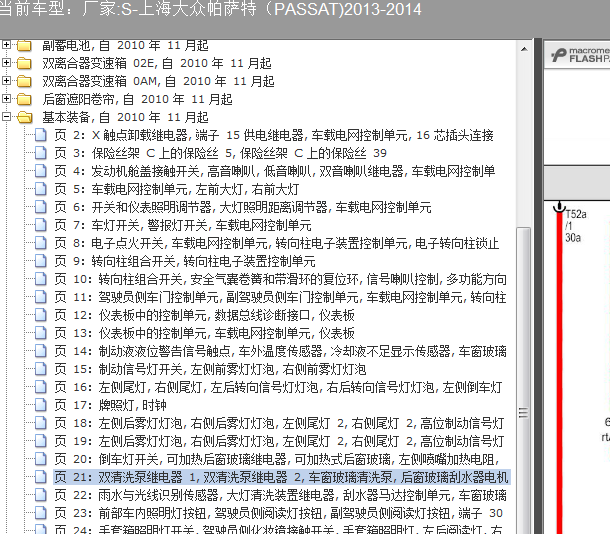Click page icon for 页 7
The width and height of the screenshot is (610, 534).
coord(40,225)
